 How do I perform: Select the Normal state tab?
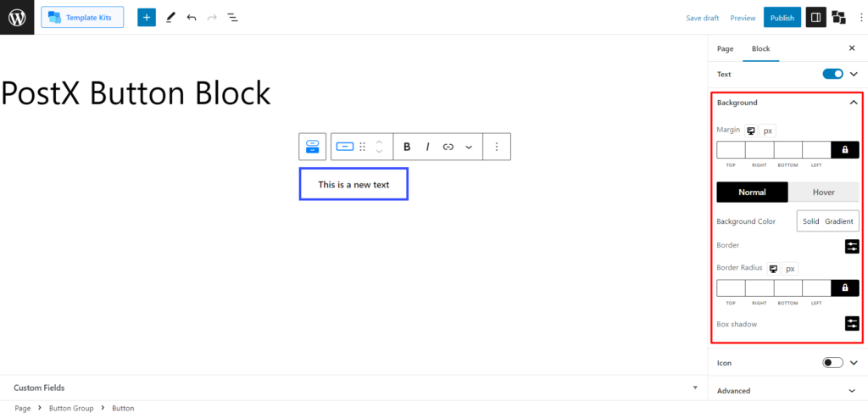click(x=753, y=193)
